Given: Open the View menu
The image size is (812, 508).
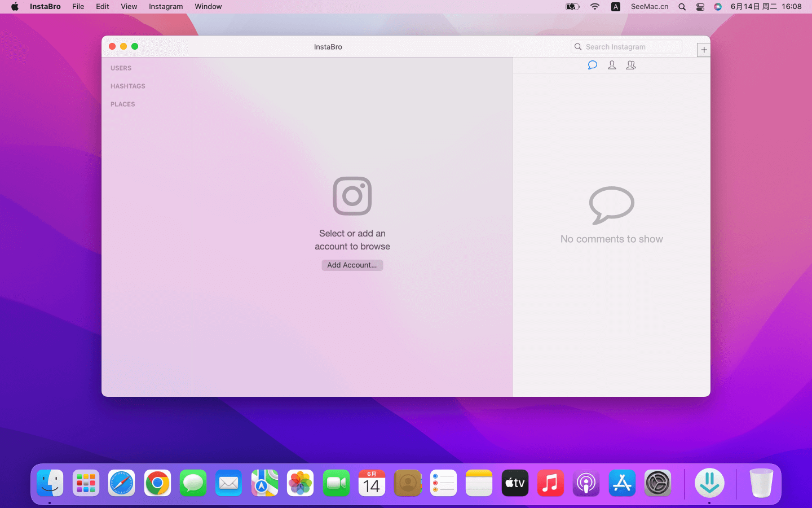Looking at the screenshot, I should point(129,7).
